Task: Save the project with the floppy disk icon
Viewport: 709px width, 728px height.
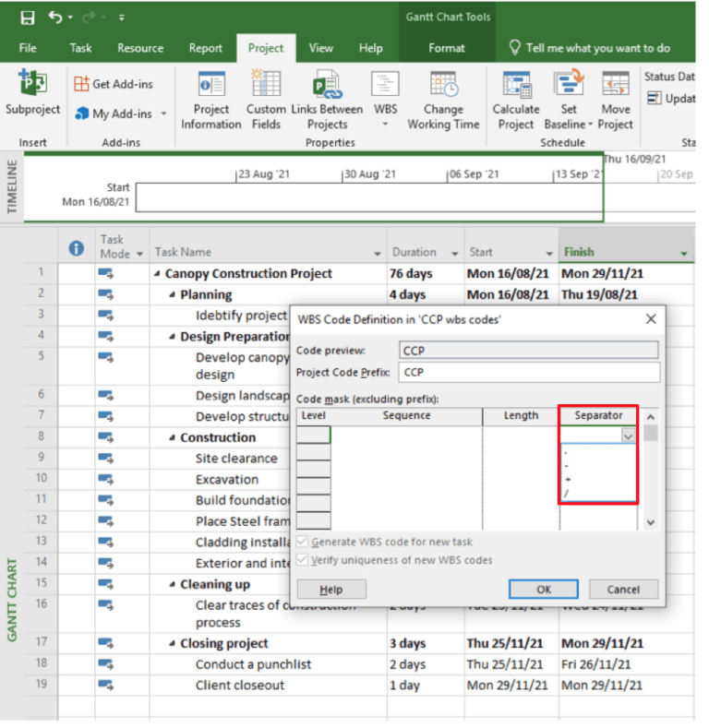Action: pyautogui.click(x=28, y=18)
